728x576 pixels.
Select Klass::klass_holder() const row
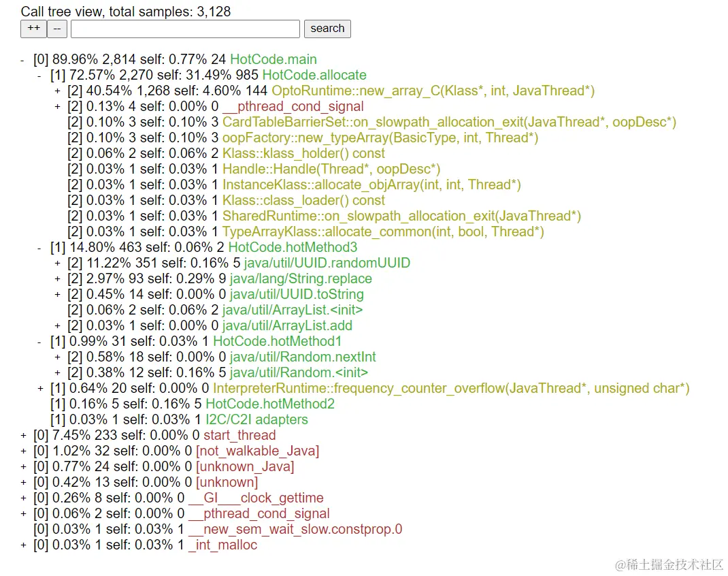226,153
